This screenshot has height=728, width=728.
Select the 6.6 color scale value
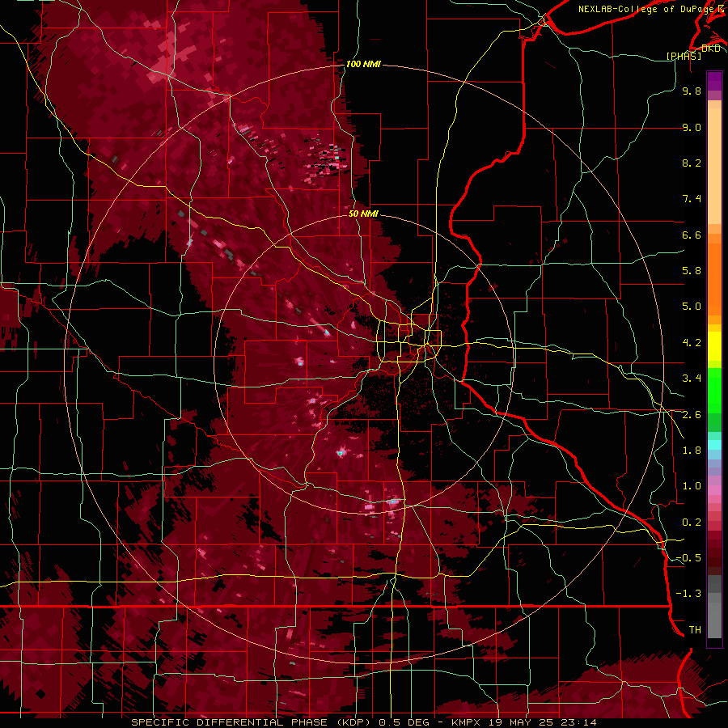[692, 235]
